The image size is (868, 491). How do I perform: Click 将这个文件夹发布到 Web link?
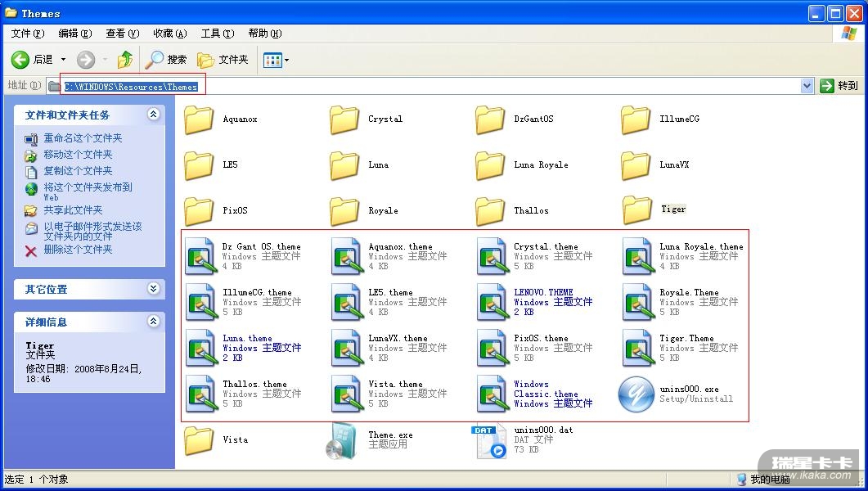pyautogui.click(x=88, y=191)
